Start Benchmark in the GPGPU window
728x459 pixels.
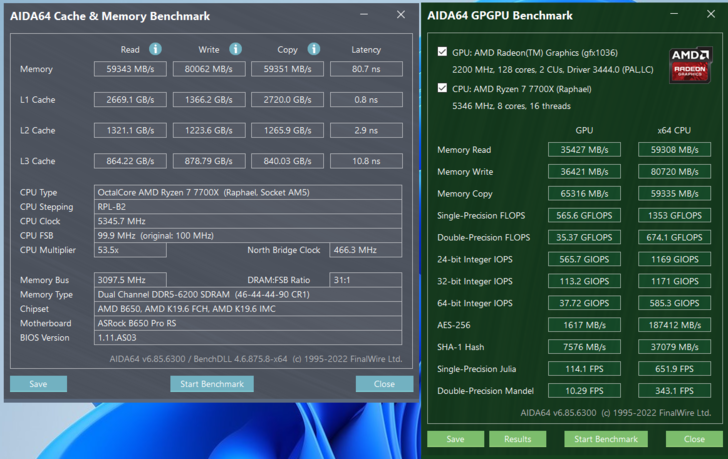click(605, 439)
